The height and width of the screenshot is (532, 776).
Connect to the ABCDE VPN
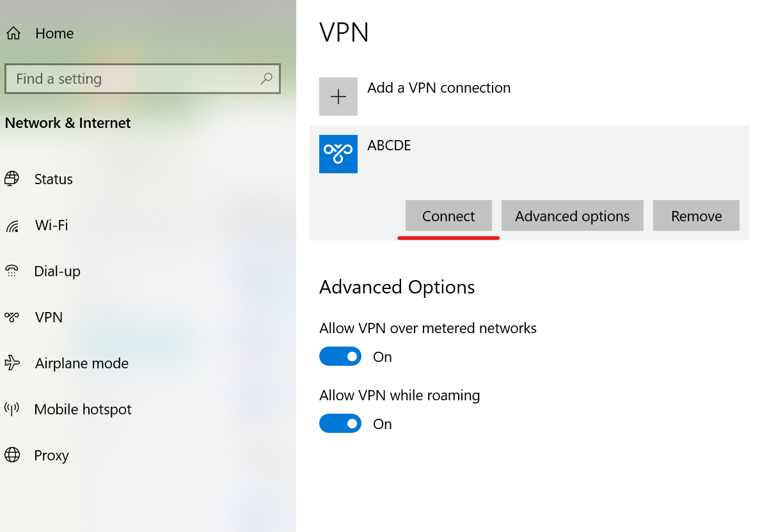448,215
